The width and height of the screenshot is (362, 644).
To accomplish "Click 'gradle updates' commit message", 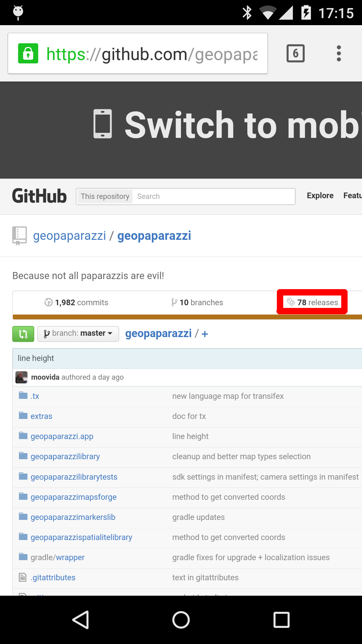I will [x=198, y=517].
